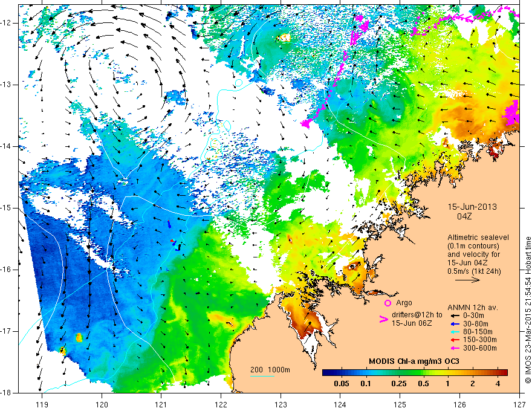Click the cyan 80-150m legend arrow
This screenshot has width=532, height=411.
coord(455,332)
